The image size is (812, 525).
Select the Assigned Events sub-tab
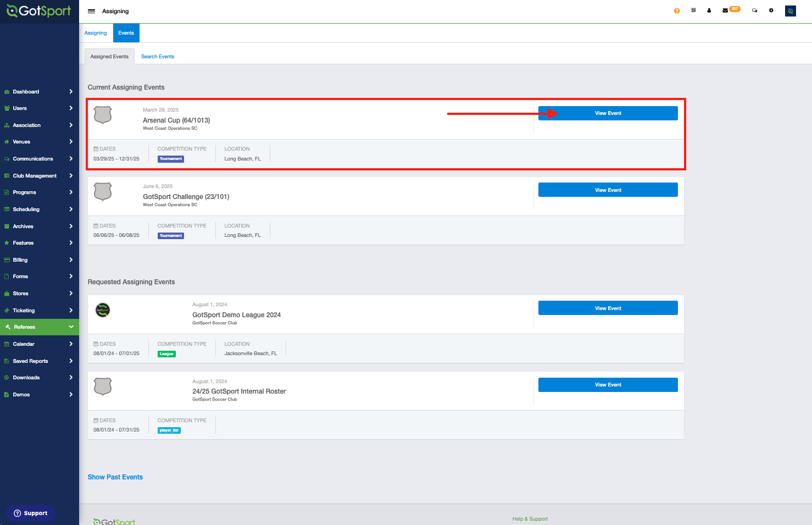(109, 57)
